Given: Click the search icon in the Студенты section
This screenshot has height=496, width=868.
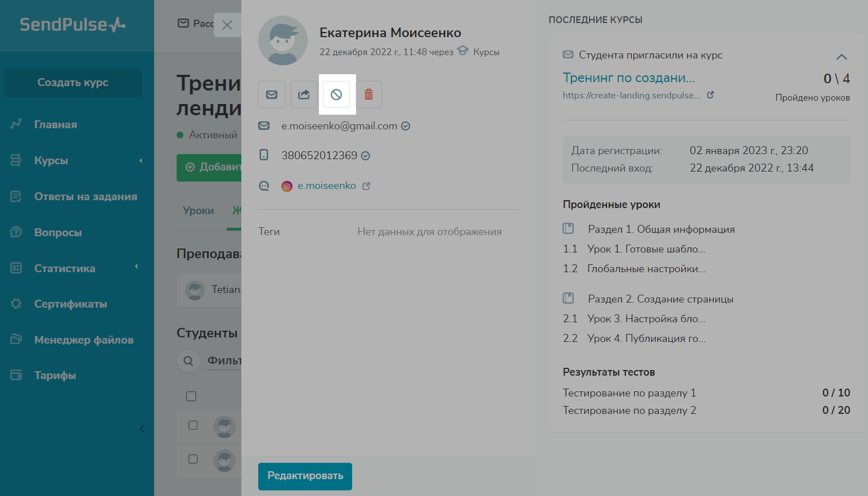Looking at the screenshot, I should pyautogui.click(x=188, y=360).
